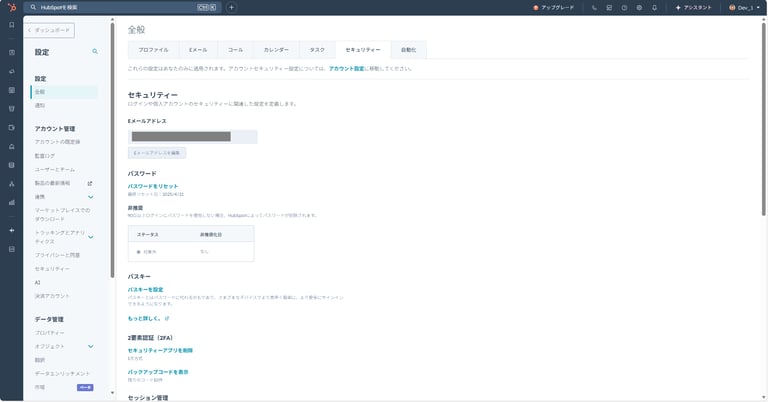Click the パスワードをリセット link
The width and height of the screenshot is (768, 402).
[x=153, y=186]
